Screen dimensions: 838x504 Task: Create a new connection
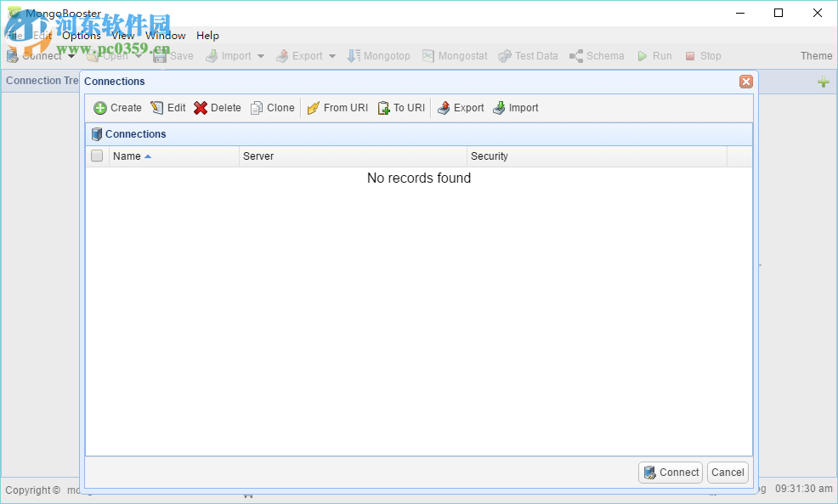point(116,108)
